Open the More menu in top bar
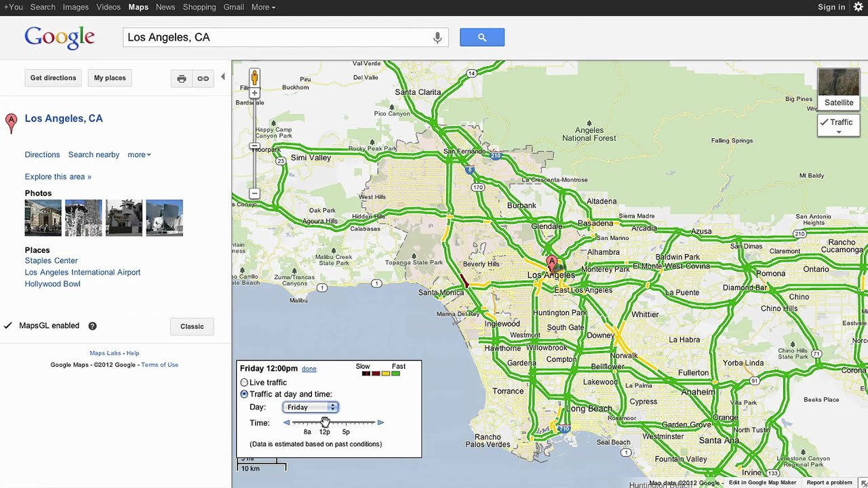The width and height of the screenshot is (868, 488). point(263,7)
